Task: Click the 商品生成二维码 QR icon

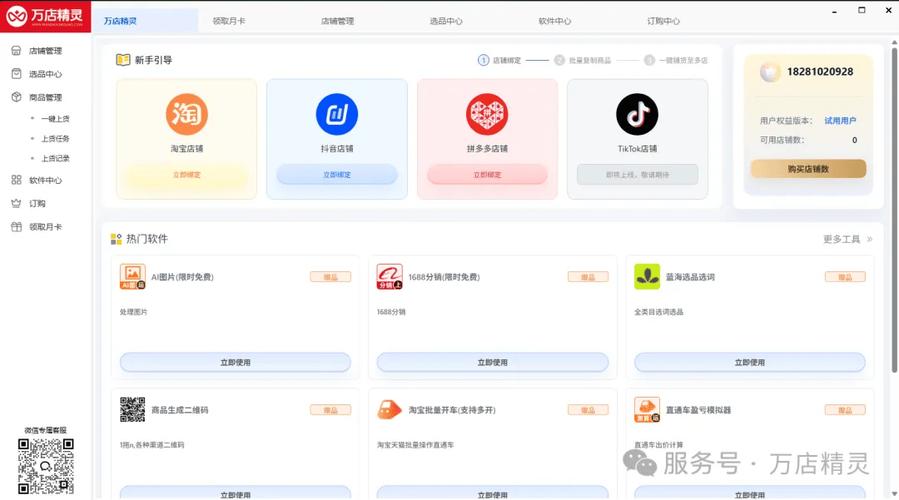Action: pyautogui.click(x=133, y=410)
